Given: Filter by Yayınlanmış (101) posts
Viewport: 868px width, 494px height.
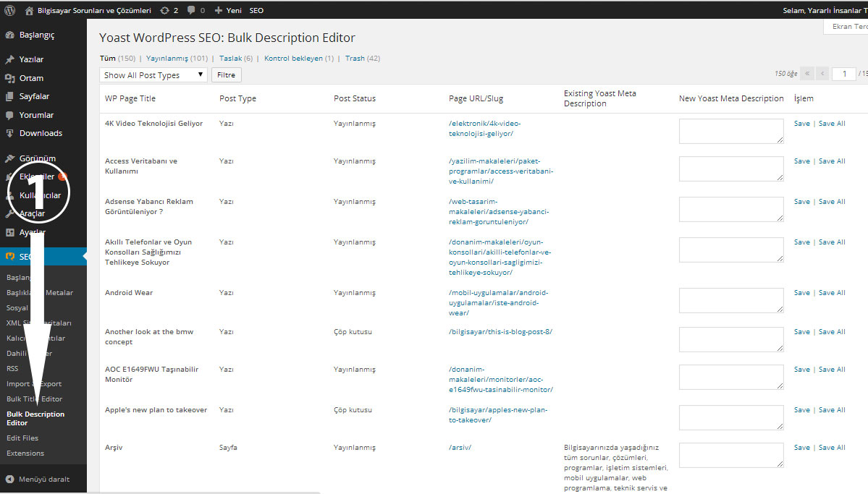Looking at the screenshot, I should point(177,58).
